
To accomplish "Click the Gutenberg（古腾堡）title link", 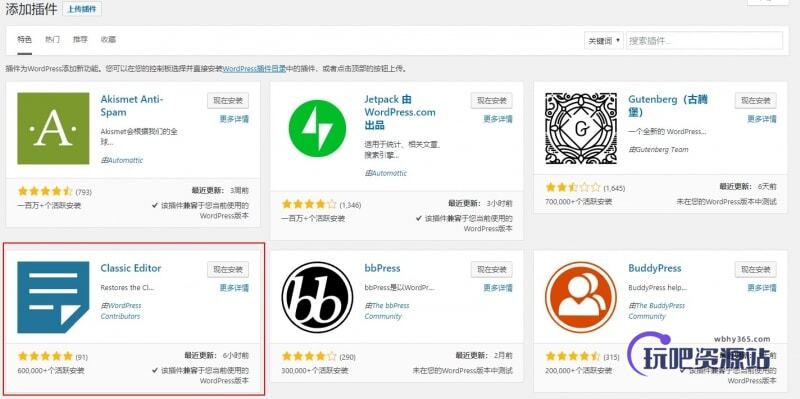I will 668,106.
